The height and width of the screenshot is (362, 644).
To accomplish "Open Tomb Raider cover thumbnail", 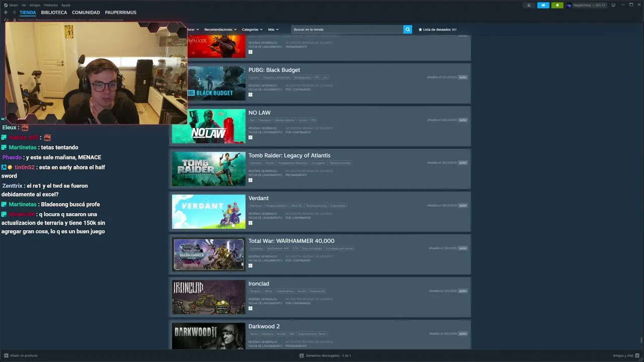I will coord(209,169).
